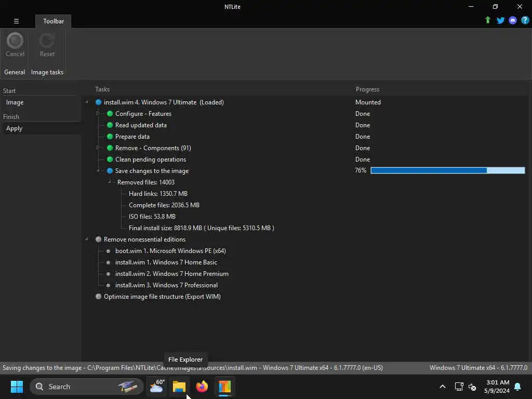Click gray dot beside Remove nonessential editions
This screenshot has width=532, height=399.
(x=98, y=239)
